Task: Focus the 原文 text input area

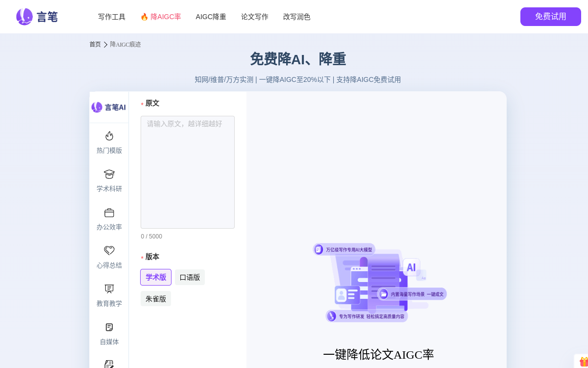Action: 188,172
